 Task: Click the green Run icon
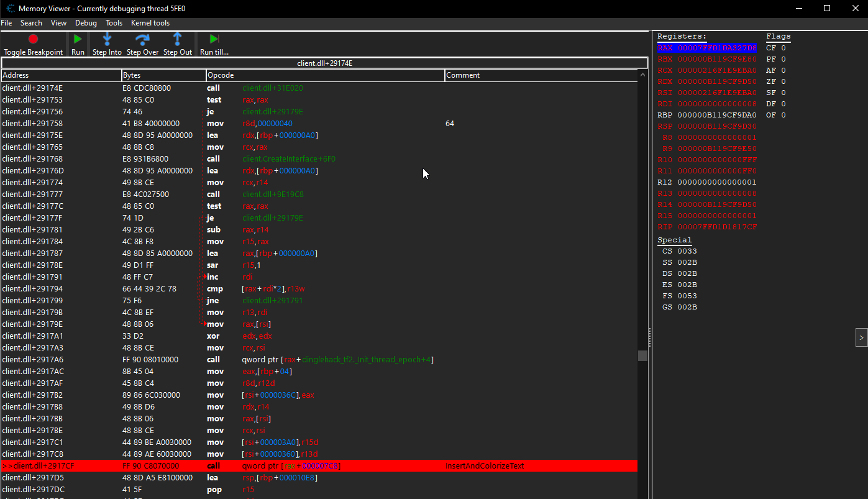(78, 39)
